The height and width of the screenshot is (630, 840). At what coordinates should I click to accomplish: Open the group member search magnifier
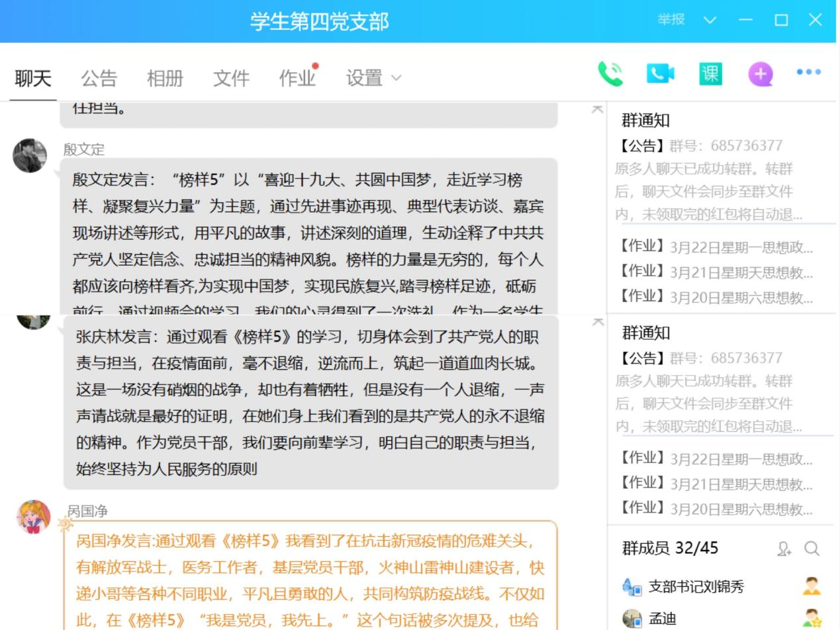tap(812, 549)
